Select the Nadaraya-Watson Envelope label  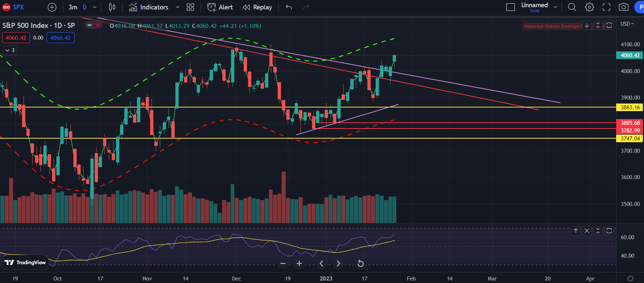point(552,26)
